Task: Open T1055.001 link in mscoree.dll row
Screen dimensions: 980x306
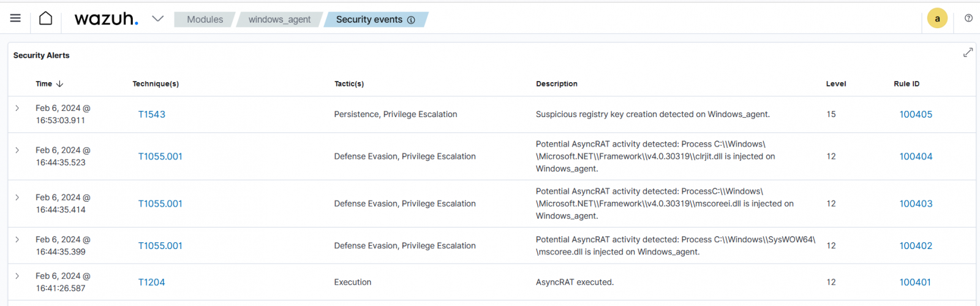Action: point(160,246)
